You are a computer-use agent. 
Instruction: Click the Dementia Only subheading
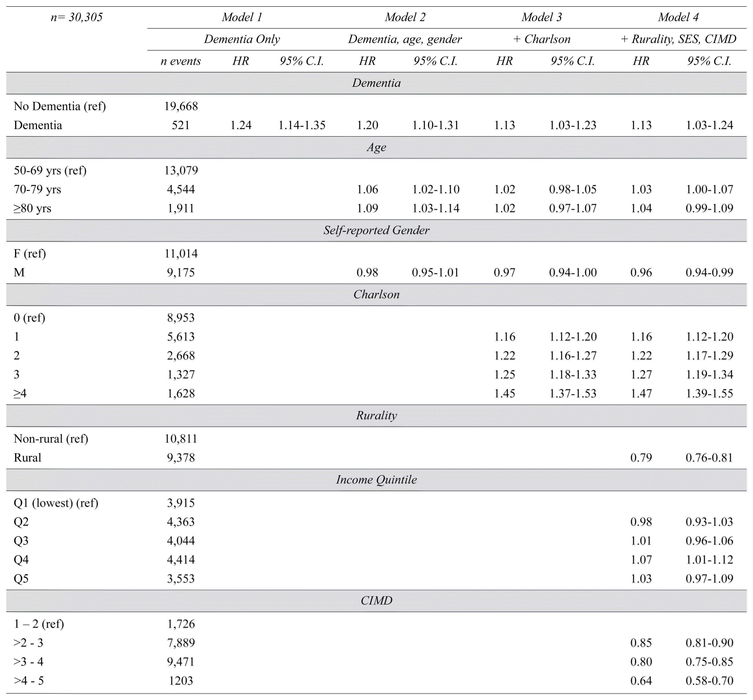242,39
